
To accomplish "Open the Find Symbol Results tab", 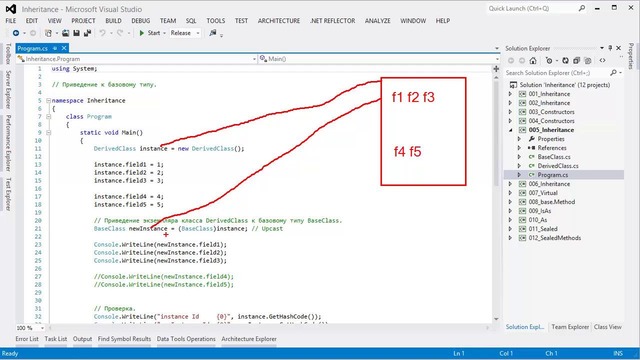I will [x=124, y=339].
